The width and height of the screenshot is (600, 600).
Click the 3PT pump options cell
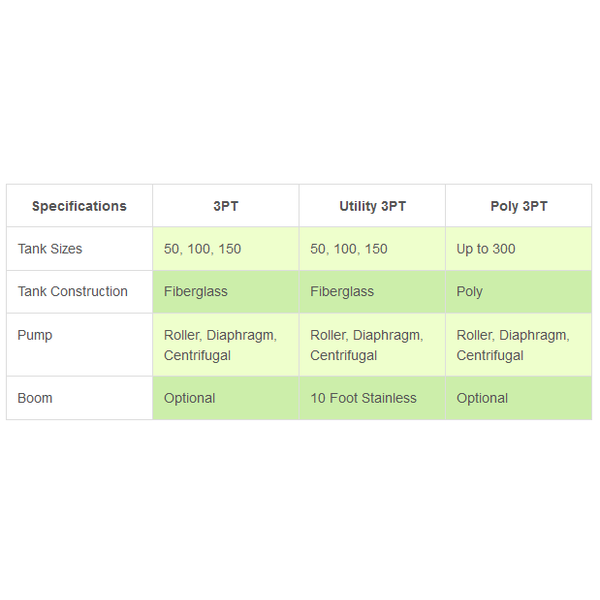226,345
